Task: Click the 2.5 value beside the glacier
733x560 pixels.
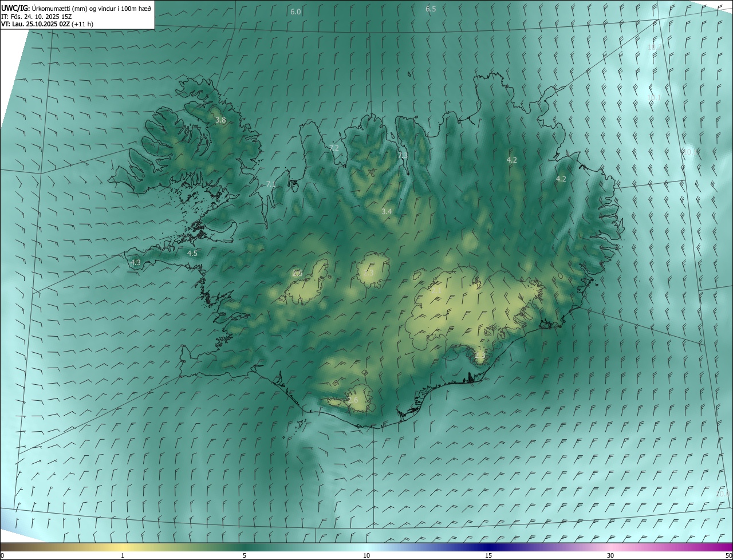Action: tap(297, 273)
